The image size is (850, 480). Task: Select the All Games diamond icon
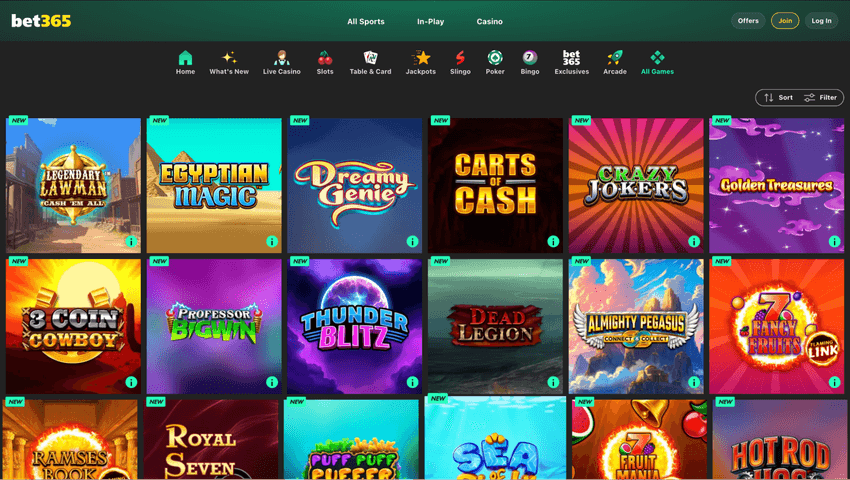coord(657,57)
